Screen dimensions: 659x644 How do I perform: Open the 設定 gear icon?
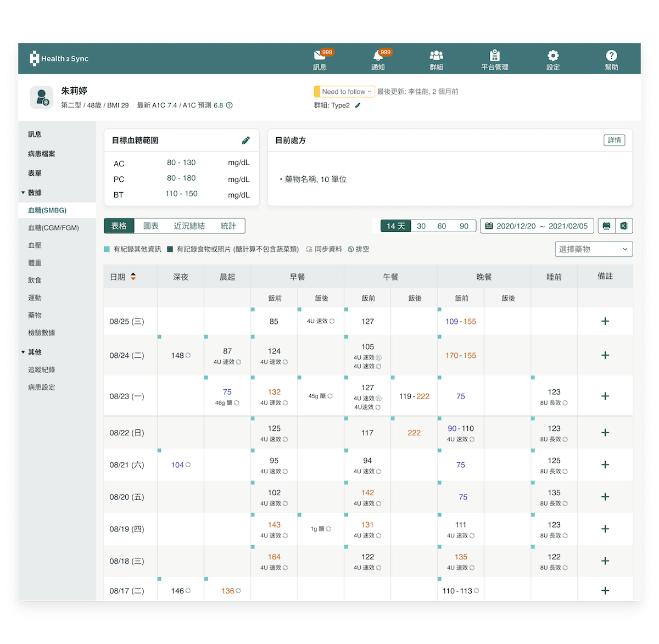pos(553,56)
